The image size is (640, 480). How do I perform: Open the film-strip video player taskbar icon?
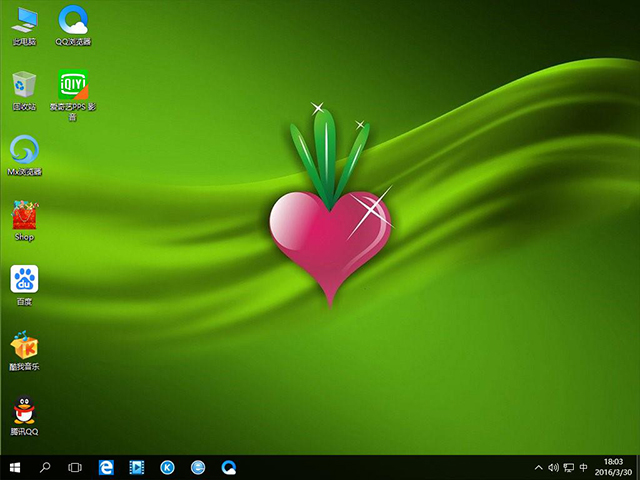[137, 467]
